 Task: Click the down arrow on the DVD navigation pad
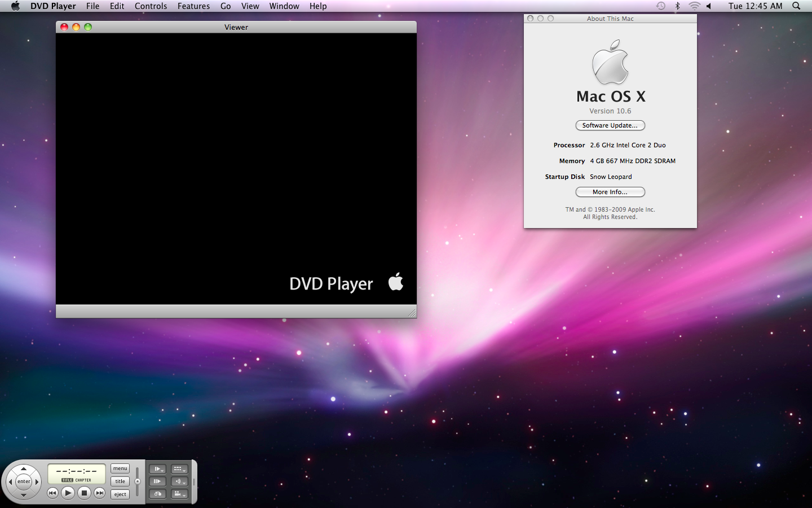tap(24, 495)
